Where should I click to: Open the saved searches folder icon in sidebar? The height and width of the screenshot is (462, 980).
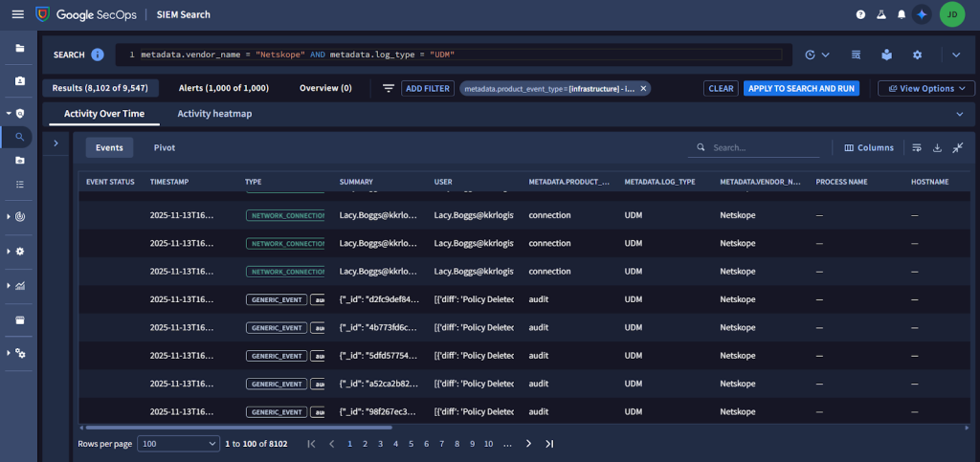[20, 161]
